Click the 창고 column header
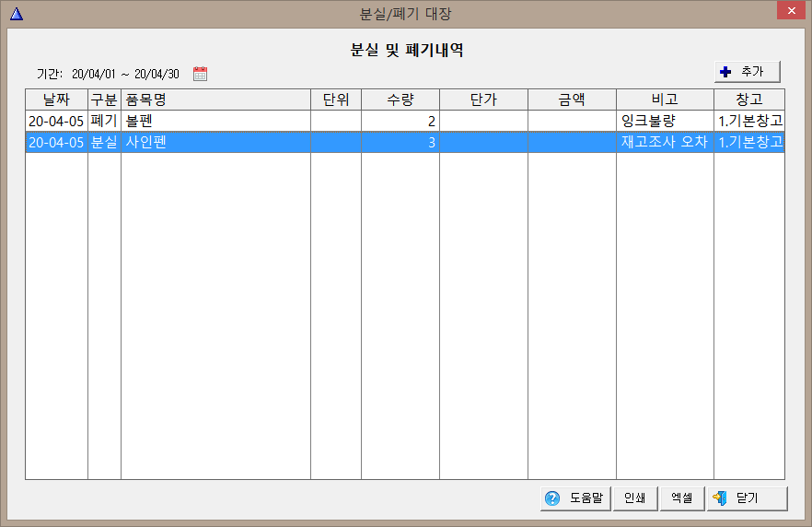 (748, 100)
